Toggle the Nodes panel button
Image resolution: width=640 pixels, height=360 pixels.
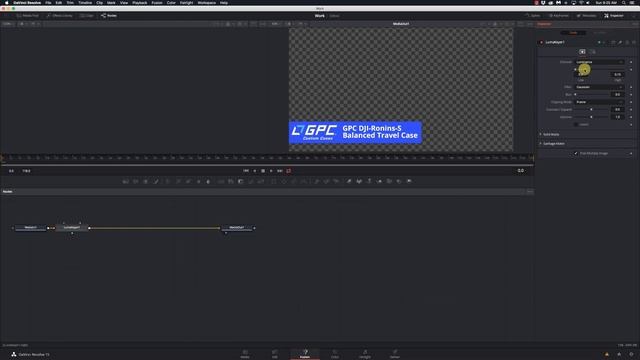109,16
